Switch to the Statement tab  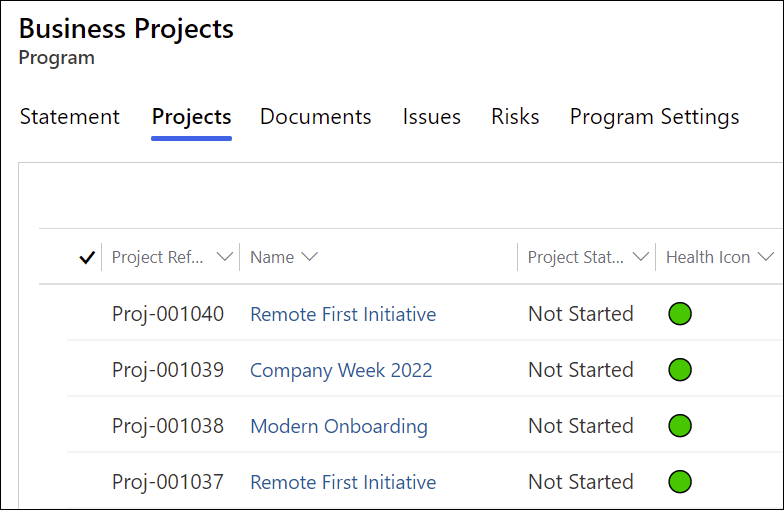click(x=70, y=117)
